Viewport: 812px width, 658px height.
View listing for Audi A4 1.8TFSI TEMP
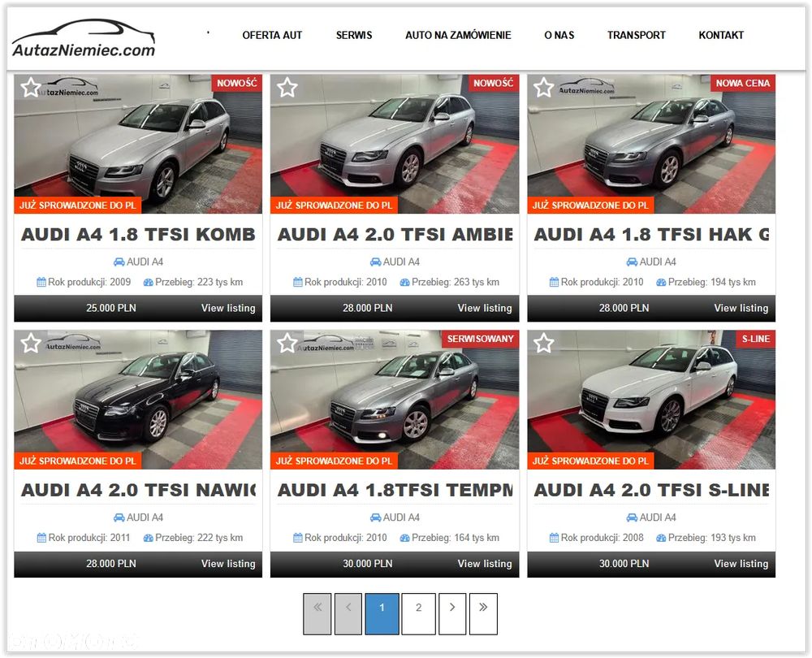coord(484,564)
